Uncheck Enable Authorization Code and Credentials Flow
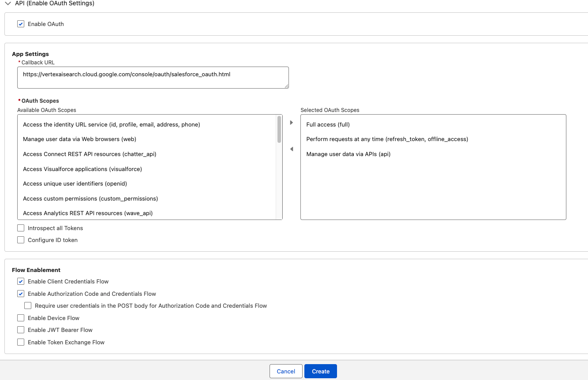The image size is (588, 380). point(20,294)
